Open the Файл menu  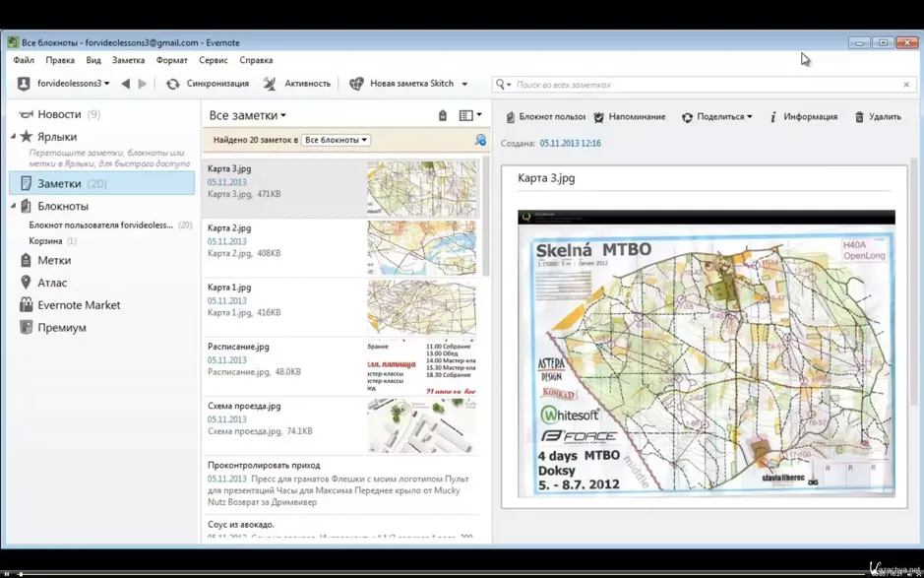click(24, 60)
